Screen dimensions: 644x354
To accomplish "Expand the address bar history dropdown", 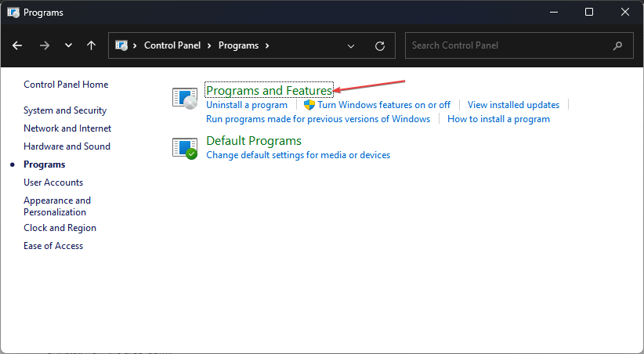I will tap(351, 45).
